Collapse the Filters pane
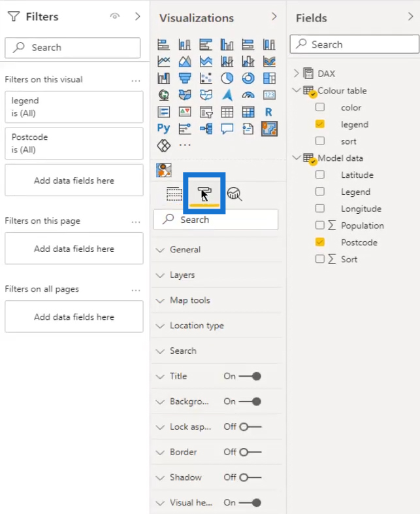420x514 pixels. click(137, 16)
